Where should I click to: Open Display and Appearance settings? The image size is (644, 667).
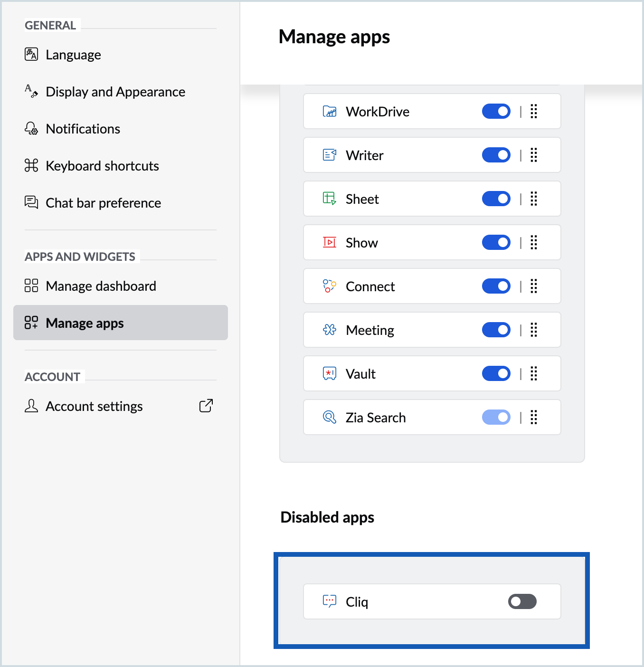(x=121, y=92)
